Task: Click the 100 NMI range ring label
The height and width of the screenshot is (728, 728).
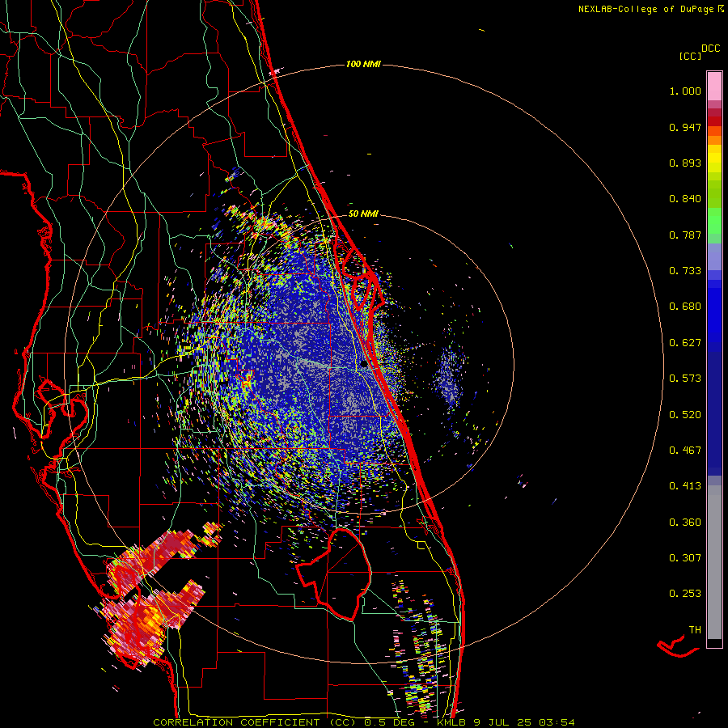Action: coord(363,64)
